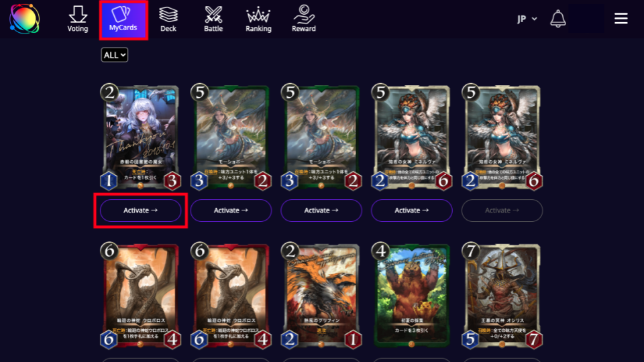Click Activate under third card

coord(321,210)
